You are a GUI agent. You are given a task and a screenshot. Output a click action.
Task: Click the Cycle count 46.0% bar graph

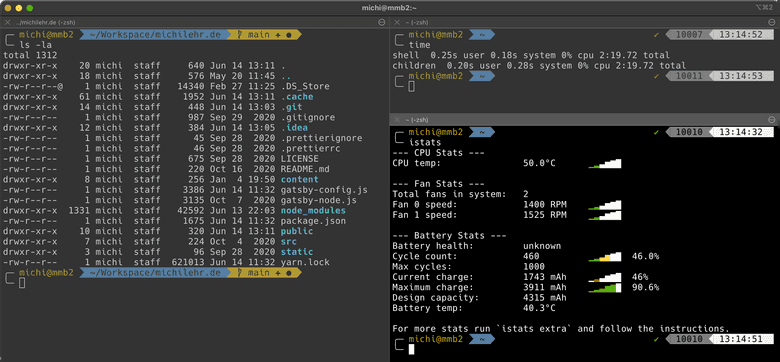pos(605,257)
